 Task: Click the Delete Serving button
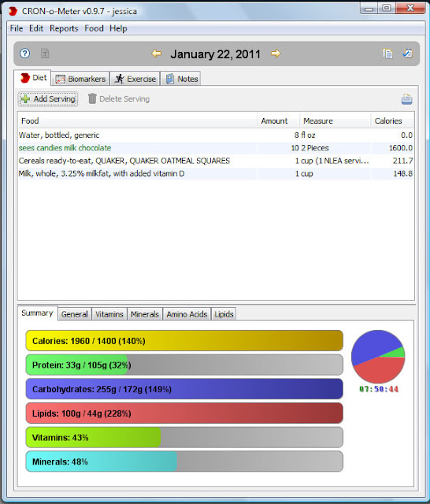(x=119, y=99)
